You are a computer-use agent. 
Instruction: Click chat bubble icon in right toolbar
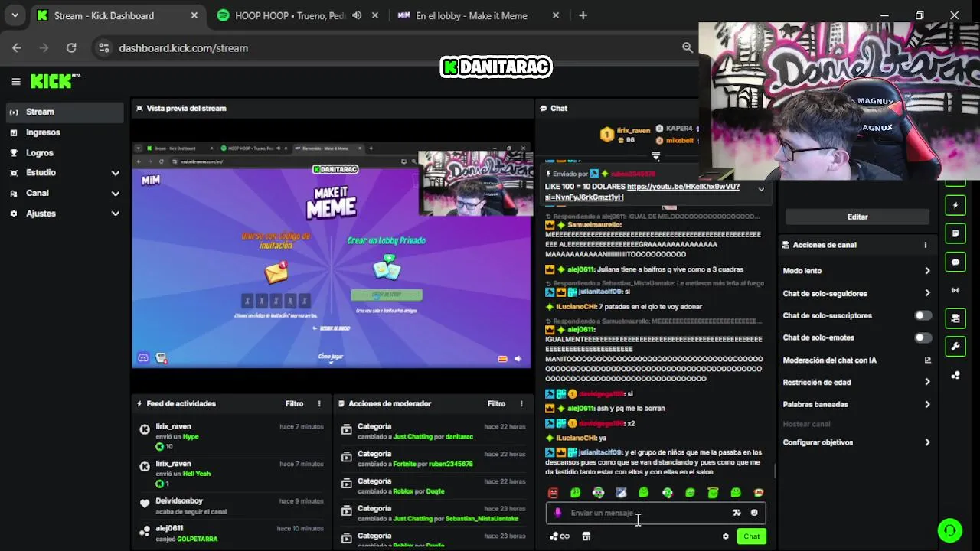pos(955,262)
